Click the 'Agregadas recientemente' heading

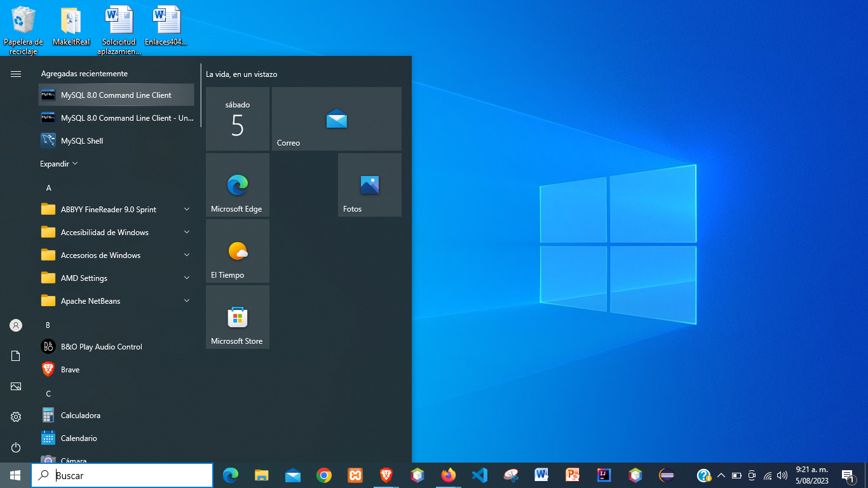(85, 74)
